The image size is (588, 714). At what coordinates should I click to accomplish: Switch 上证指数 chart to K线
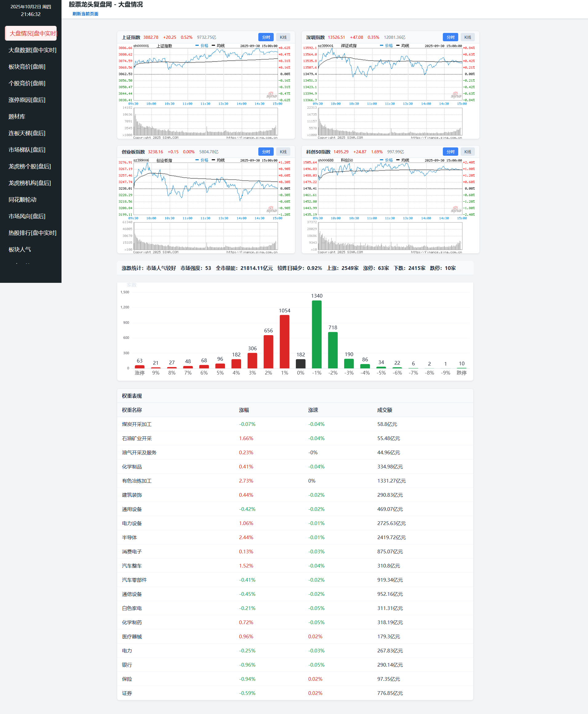tap(283, 37)
